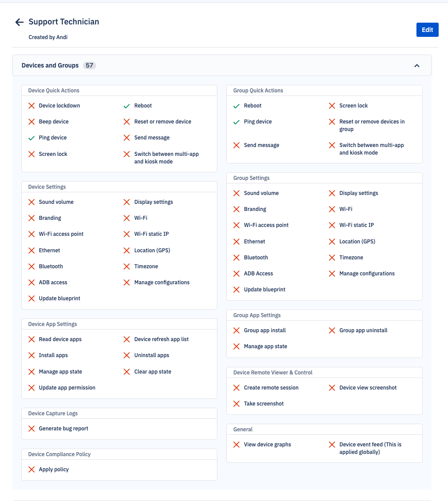Click the X icon beside Update app permission
This screenshot has width=448, height=501.
click(x=32, y=388)
